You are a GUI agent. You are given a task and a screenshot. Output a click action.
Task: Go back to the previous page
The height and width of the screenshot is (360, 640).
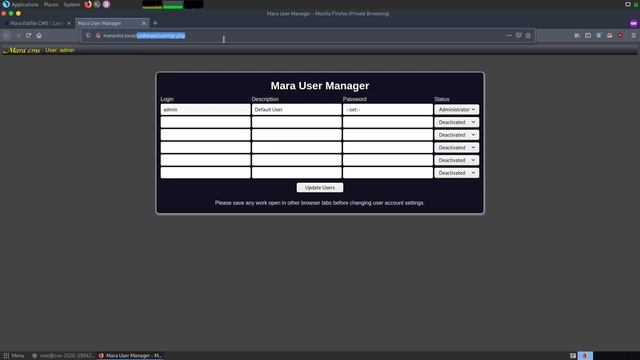click(x=7, y=36)
